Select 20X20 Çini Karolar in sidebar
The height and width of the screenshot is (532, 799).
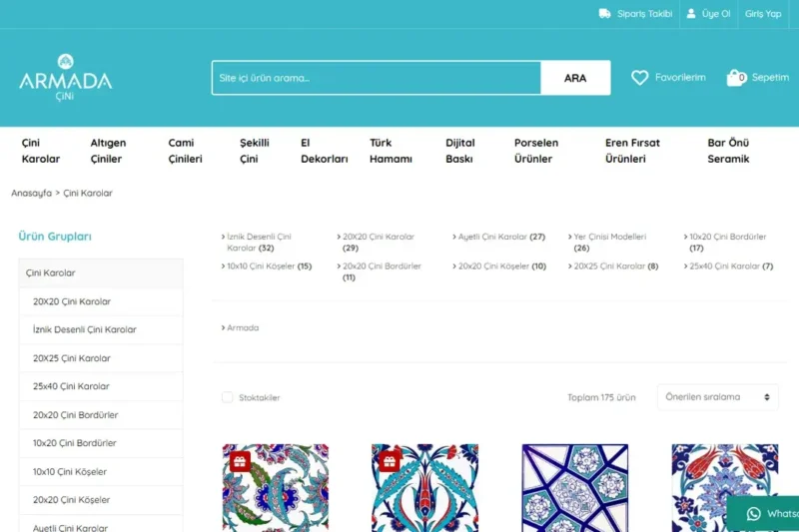click(x=101, y=301)
